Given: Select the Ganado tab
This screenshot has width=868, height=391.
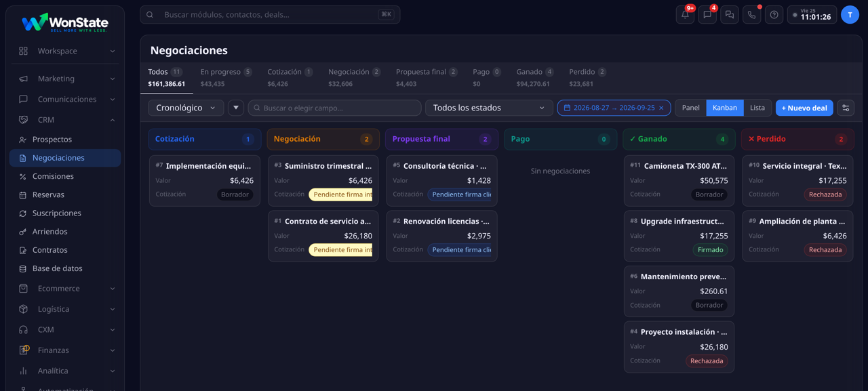Looking at the screenshot, I should pyautogui.click(x=535, y=77).
